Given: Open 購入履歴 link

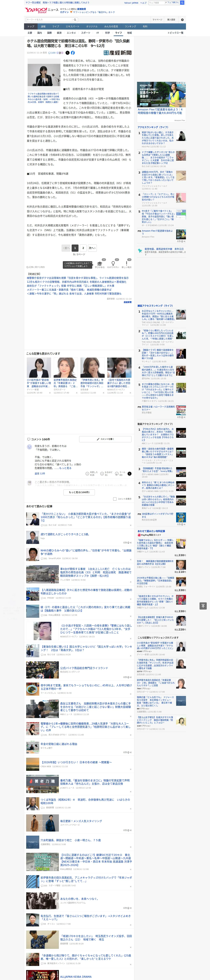Looking at the screenshot, I should pyautogui.click(x=171, y=20).
